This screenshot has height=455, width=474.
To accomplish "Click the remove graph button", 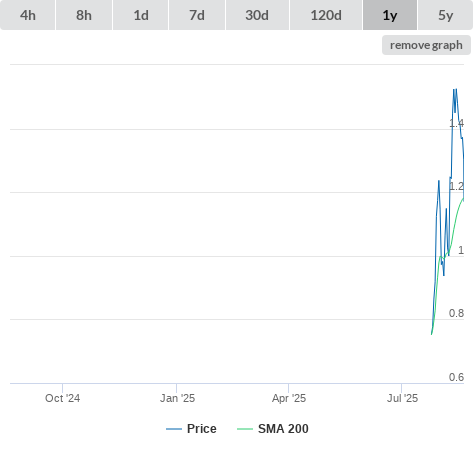I will [x=426, y=45].
